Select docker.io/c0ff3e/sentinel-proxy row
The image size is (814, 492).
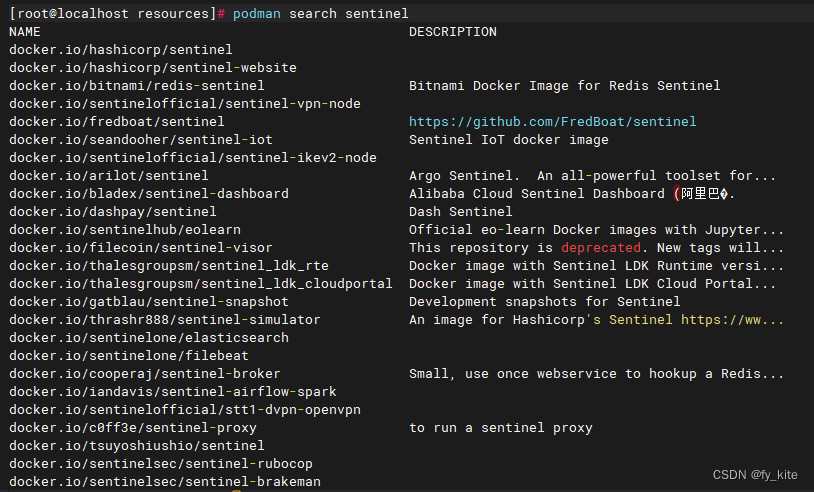tap(133, 428)
